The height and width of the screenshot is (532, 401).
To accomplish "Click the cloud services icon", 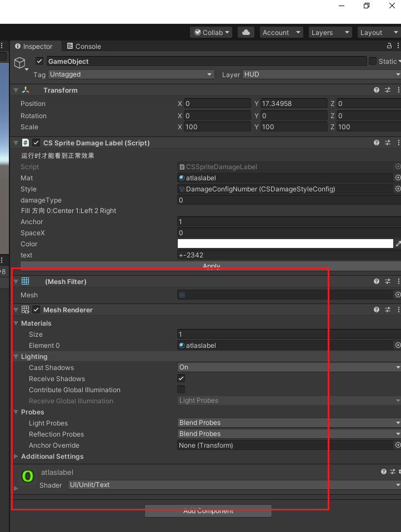I will click(x=247, y=33).
